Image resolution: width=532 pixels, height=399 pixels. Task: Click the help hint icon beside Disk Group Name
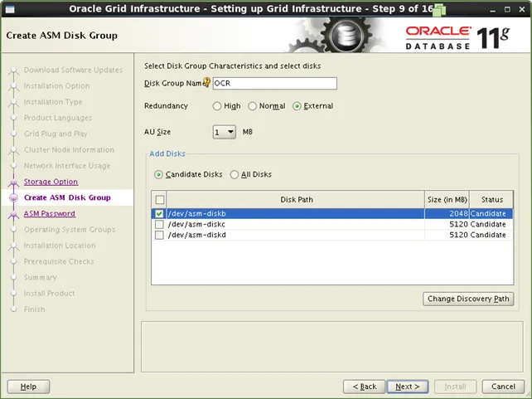point(207,83)
